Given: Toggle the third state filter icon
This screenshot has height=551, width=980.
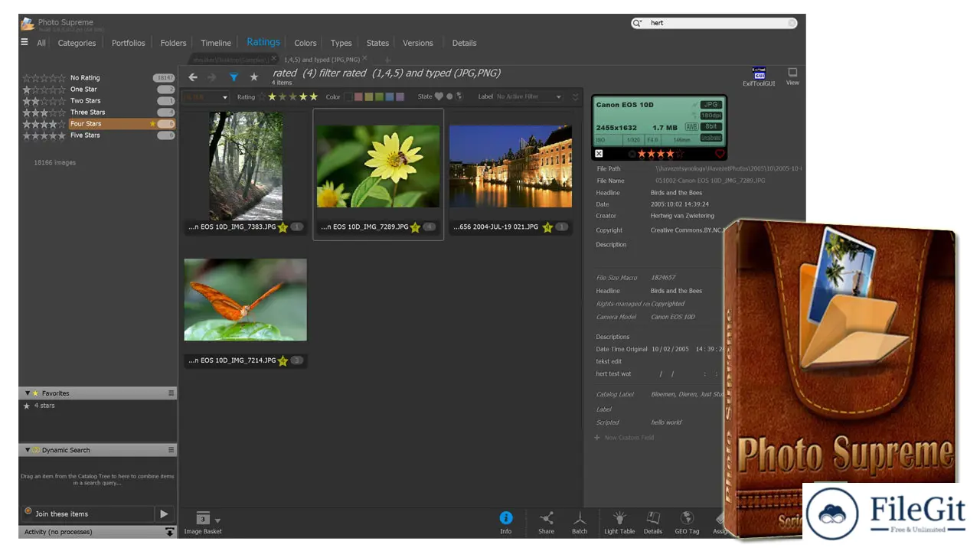Looking at the screenshot, I should pyautogui.click(x=459, y=96).
